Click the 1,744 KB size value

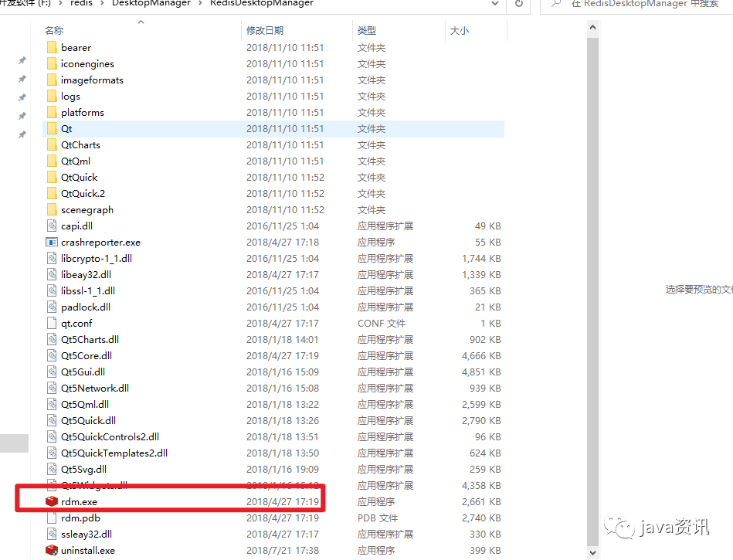481,259
